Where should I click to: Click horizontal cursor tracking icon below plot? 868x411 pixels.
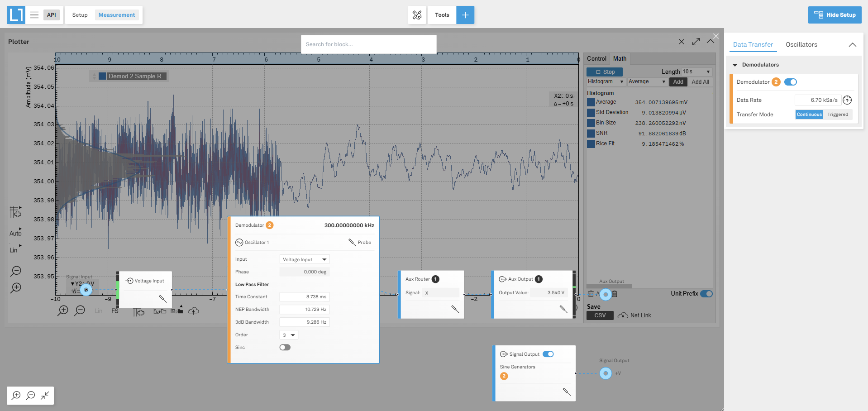tap(139, 311)
